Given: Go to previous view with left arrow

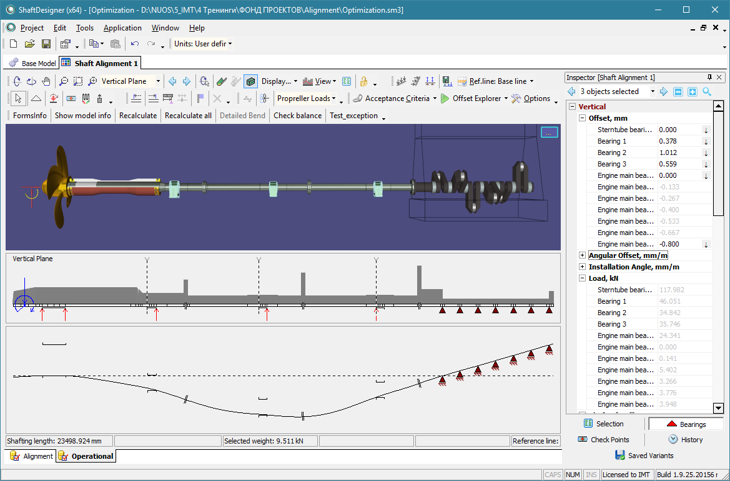Looking at the screenshot, I should (172, 81).
